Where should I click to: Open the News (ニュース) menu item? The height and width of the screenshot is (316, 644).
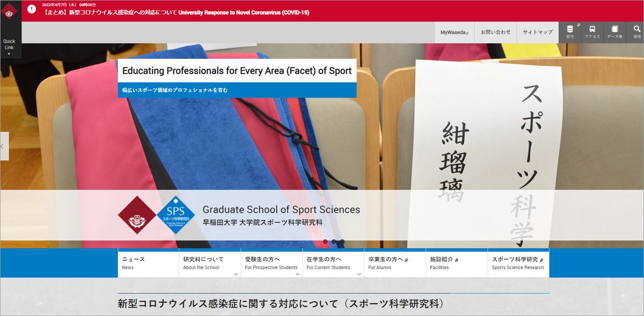[148, 263]
